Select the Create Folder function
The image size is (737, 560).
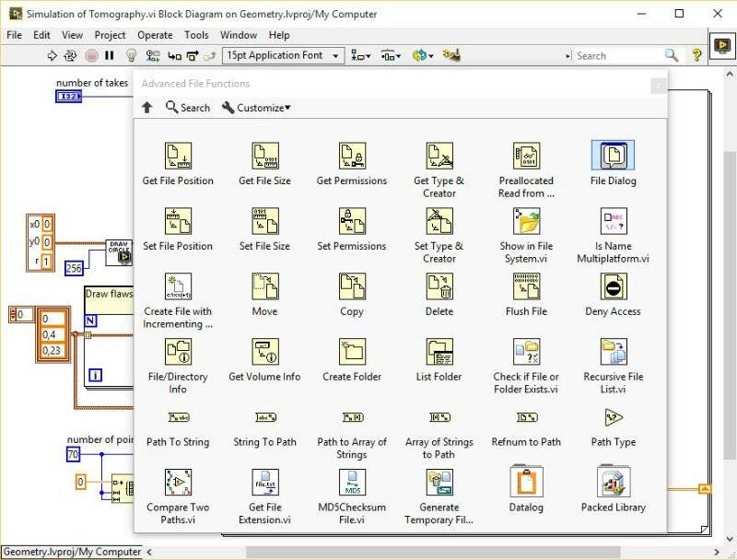pyautogui.click(x=352, y=352)
